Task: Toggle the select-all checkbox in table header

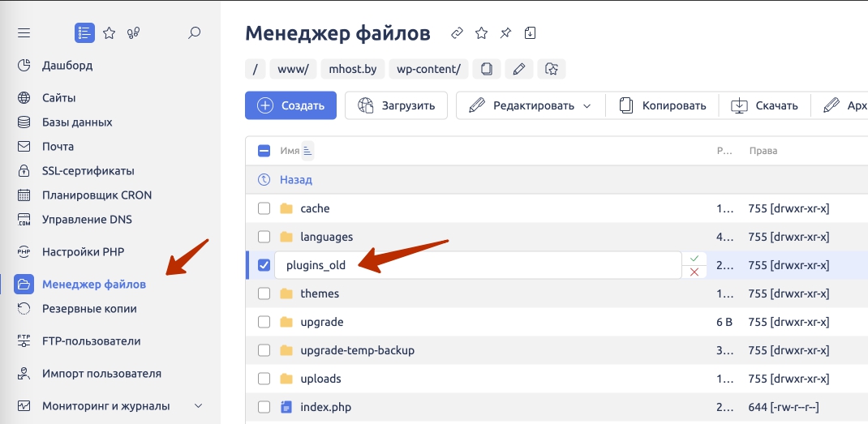Action: tap(264, 151)
